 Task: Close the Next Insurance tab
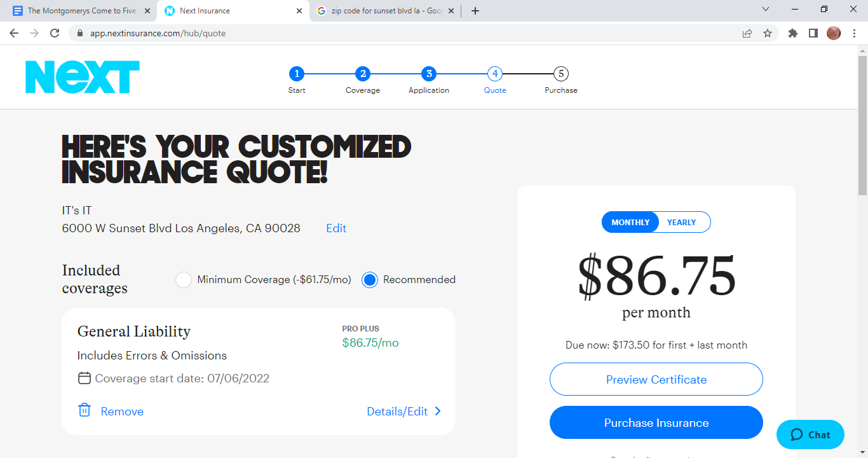[x=299, y=11]
